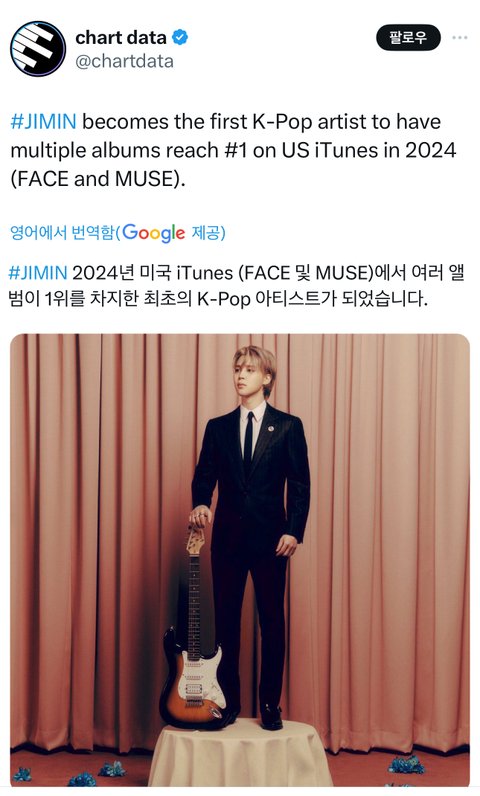Open the attached photo of Jimin

(240, 560)
